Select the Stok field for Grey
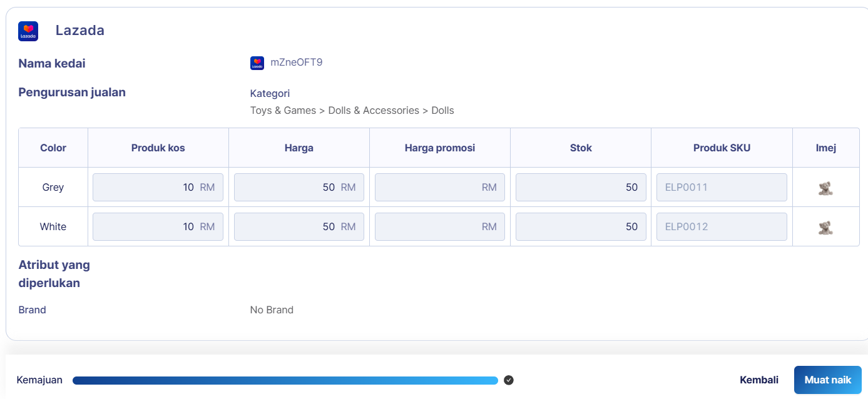The width and height of the screenshot is (868, 399). pyautogui.click(x=580, y=188)
